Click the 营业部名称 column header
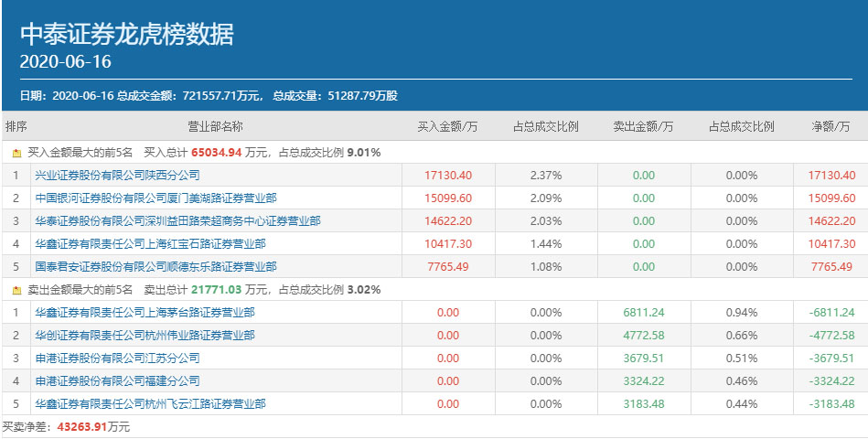Viewport: 868px width, 439px height. pyautogui.click(x=215, y=126)
